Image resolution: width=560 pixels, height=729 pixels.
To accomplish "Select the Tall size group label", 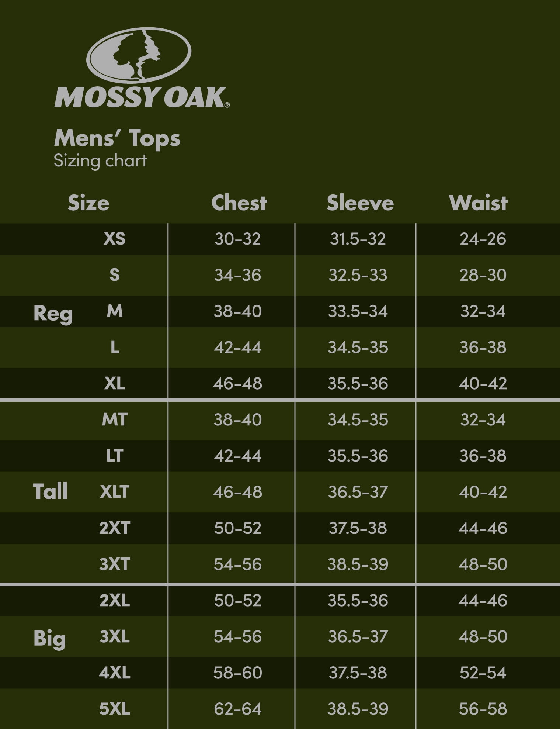I will pos(50,491).
